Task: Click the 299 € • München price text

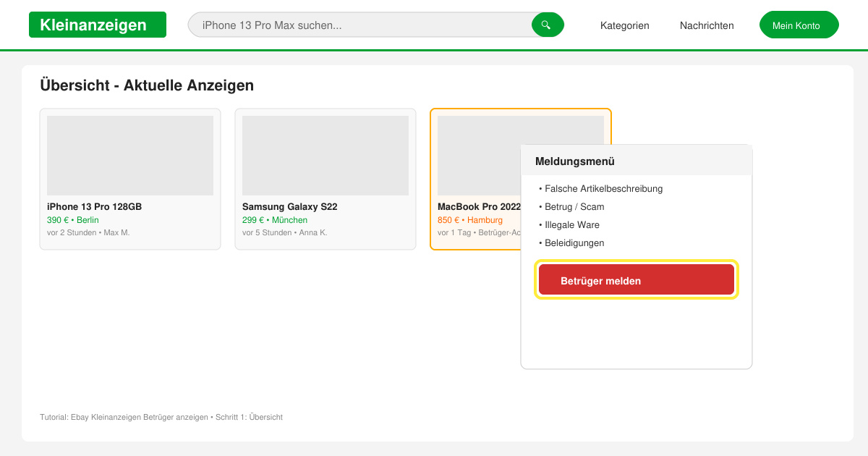Action: [275, 220]
